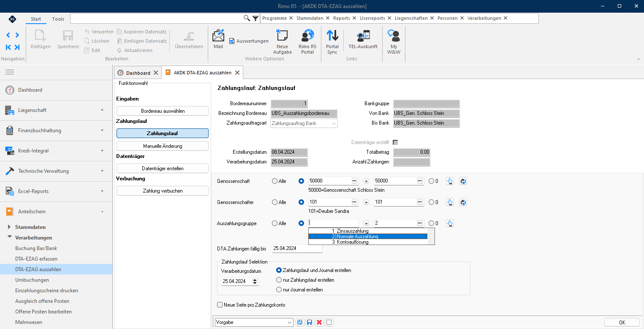The image size is (644, 329).
Task: Open the Vorgabe combo box
Action: [x=254, y=322]
